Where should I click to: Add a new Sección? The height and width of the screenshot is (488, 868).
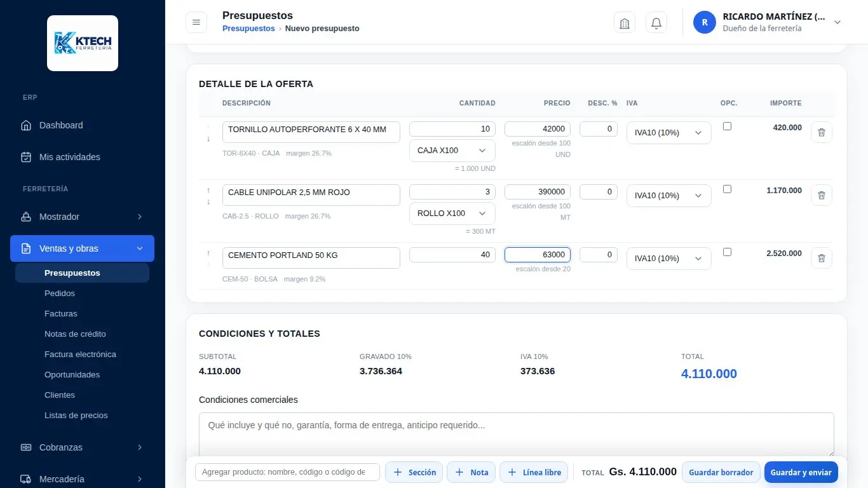414,472
